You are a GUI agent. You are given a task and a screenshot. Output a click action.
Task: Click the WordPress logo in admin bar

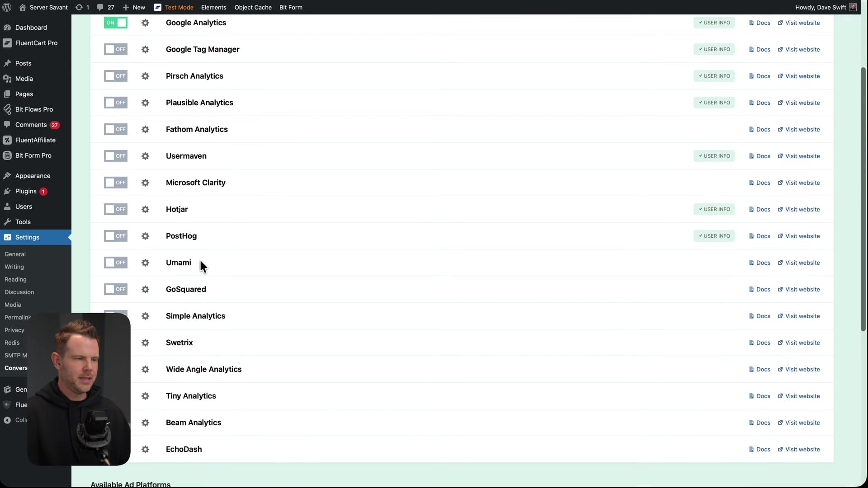(x=7, y=7)
